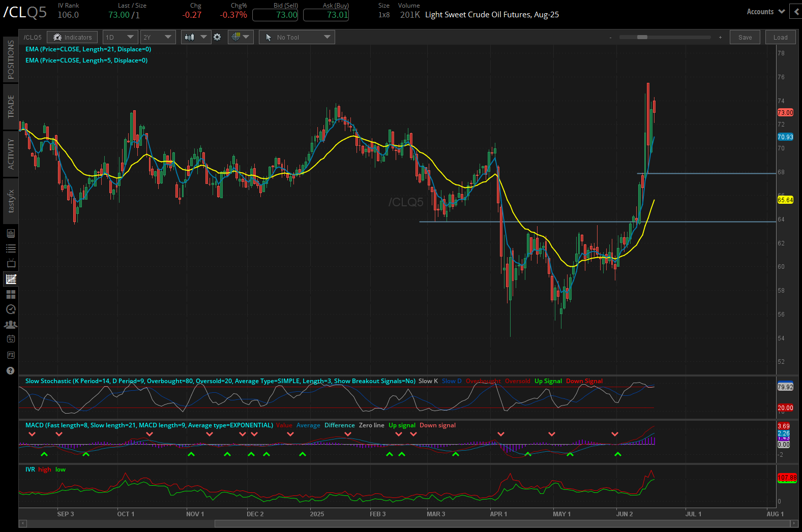Open the clock history sidebar icon

click(x=11, y=309)
